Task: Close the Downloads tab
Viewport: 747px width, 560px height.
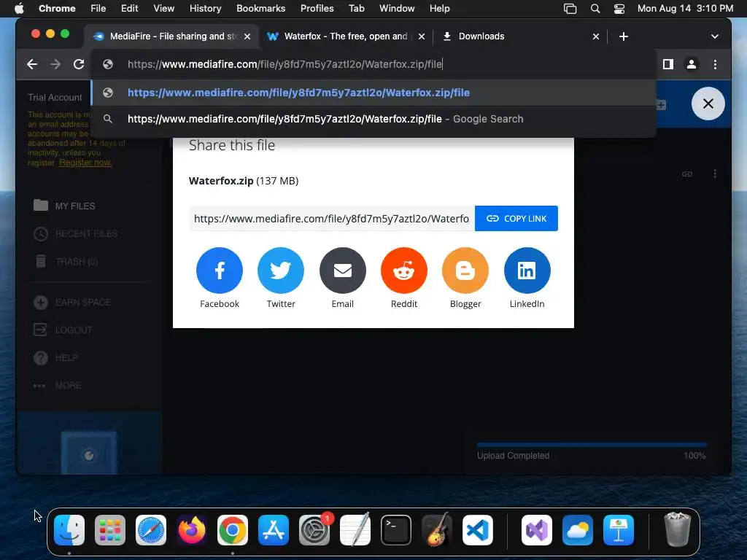Action: 595,36
